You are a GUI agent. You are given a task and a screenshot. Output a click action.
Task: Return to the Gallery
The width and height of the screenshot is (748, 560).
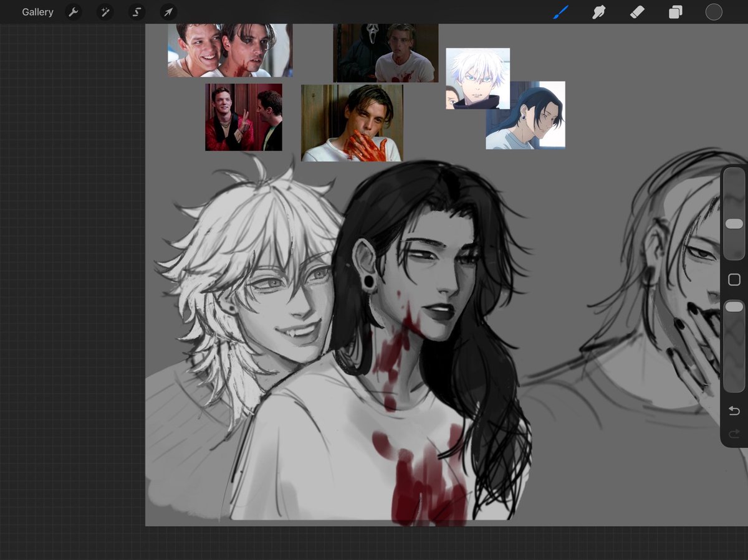pyautogui.click(x=37, y=12)
